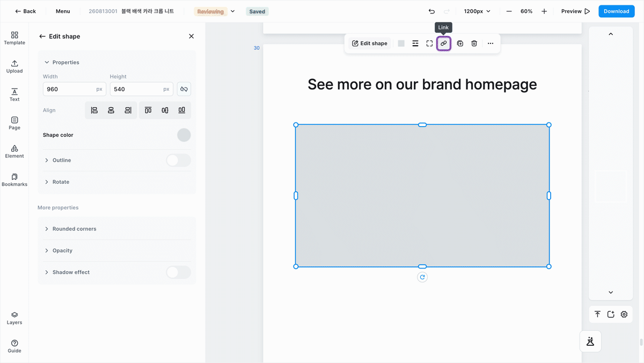Screen dimensions: 644x363
Task: Delete the shape with trash icon
Action: (x=474, y=43)
